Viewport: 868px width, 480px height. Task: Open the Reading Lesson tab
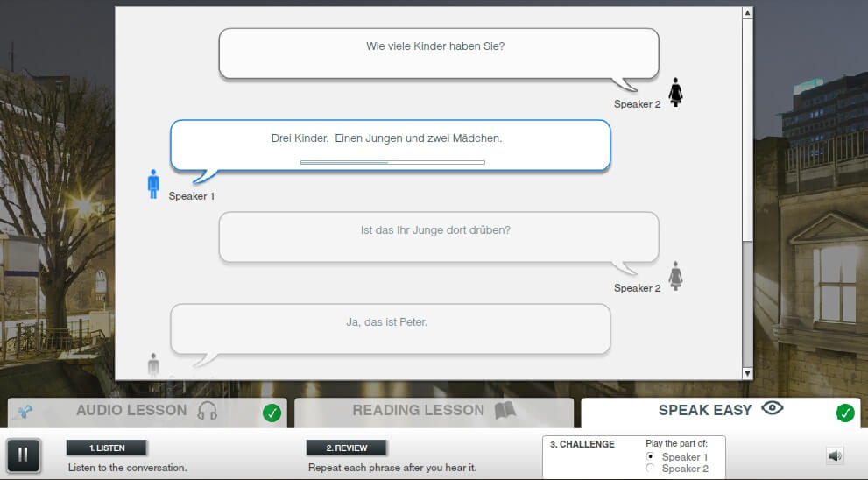(x=434, y=412)
